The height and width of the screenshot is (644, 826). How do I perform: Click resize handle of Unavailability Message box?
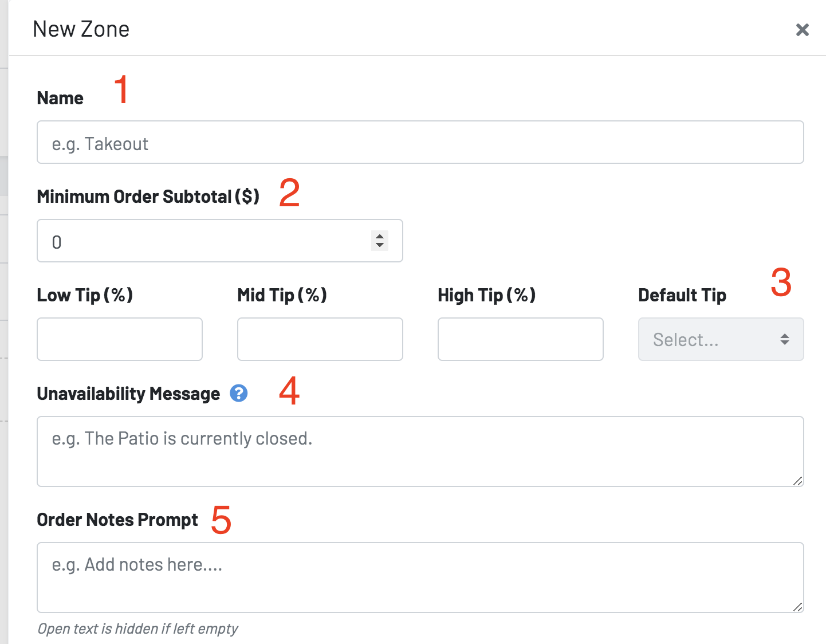[x=798, y=481]
